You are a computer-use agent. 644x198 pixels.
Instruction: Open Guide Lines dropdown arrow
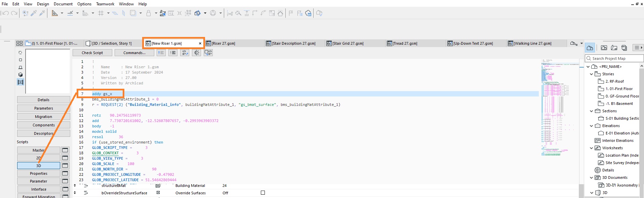coord(62,13)
